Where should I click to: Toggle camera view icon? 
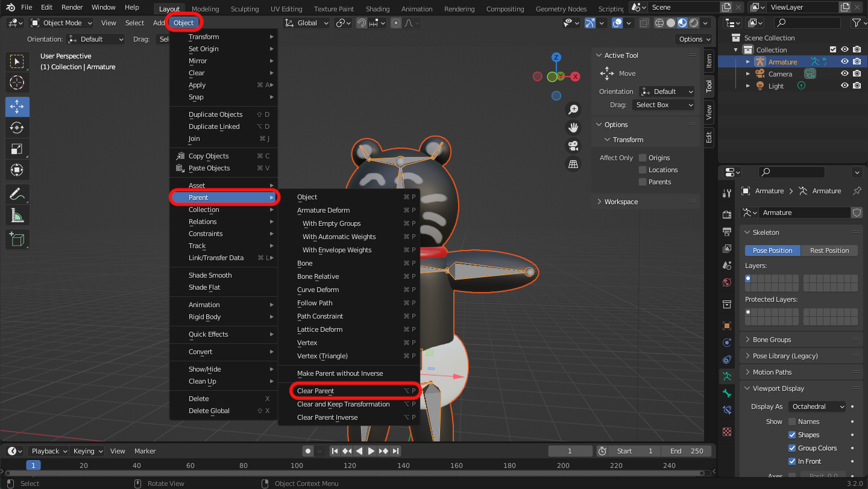point(573,146)
